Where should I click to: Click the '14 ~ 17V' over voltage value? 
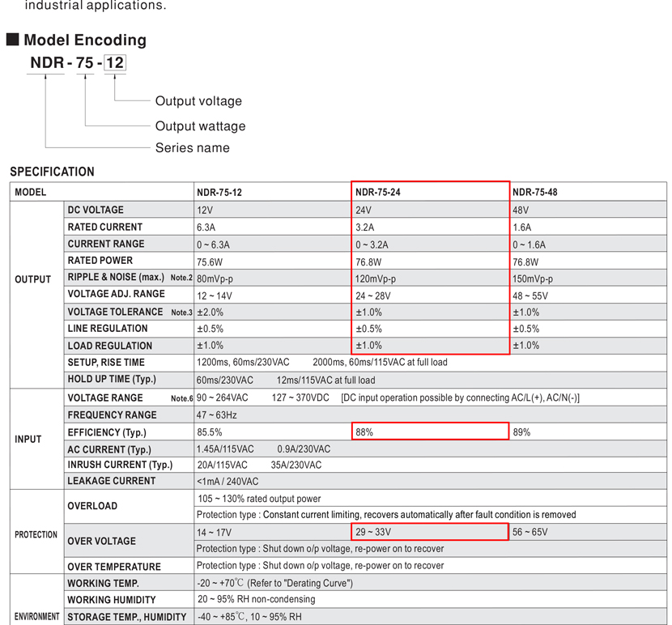point(215,533)
